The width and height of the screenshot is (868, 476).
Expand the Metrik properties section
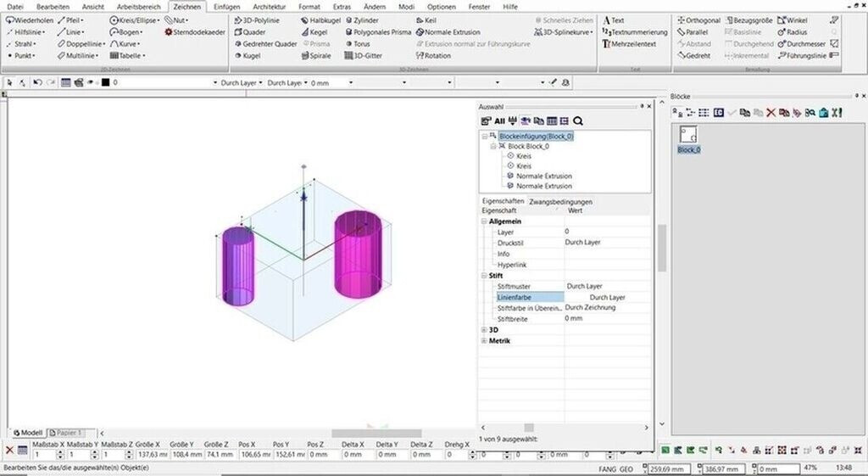pyautogui.click(x=483, y=341)
